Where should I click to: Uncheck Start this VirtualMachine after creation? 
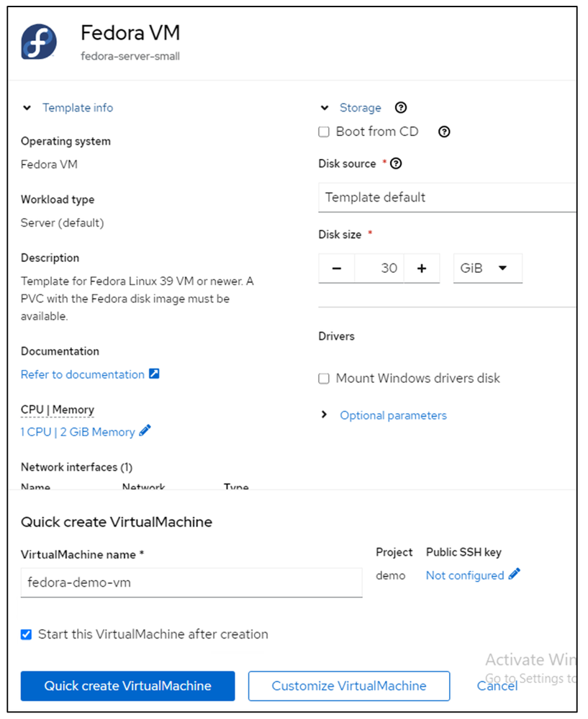pos(27,635)
